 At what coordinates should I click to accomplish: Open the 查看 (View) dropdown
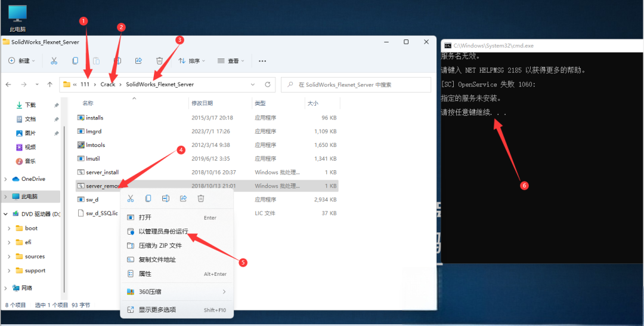click(x=230, y=61)
